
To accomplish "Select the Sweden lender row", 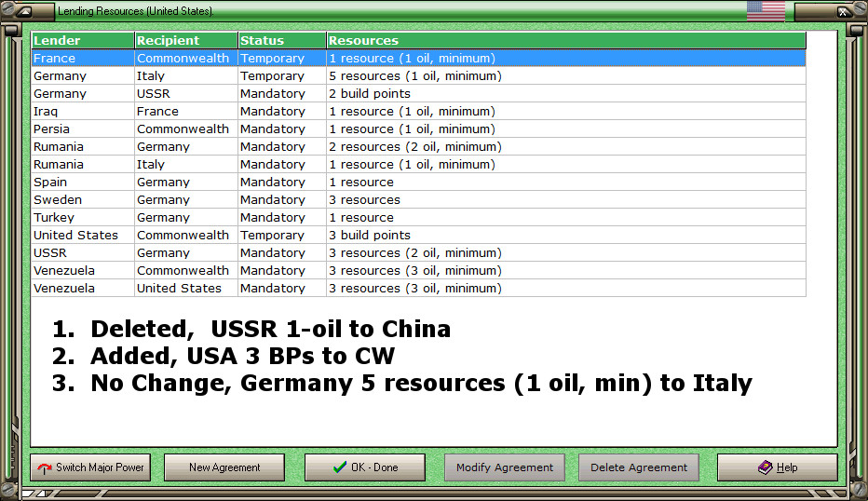I will tap(418, 200).
